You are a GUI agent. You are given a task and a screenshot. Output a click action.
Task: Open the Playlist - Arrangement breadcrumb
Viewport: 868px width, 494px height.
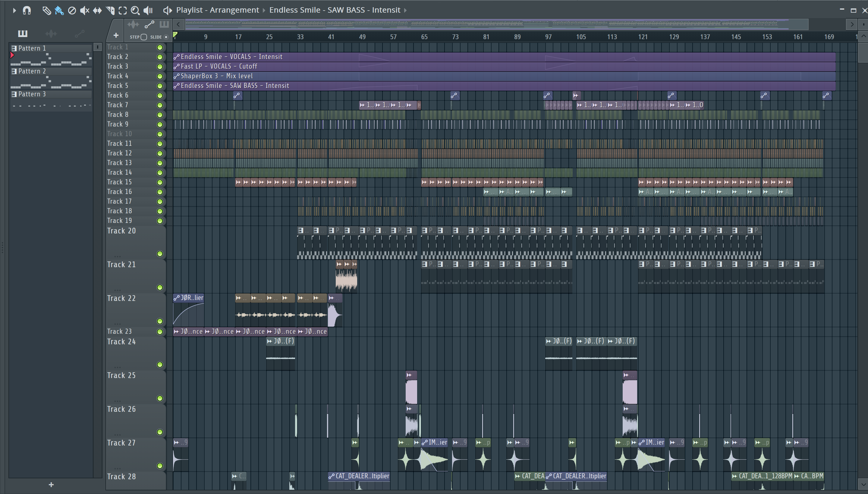point(217,10)
